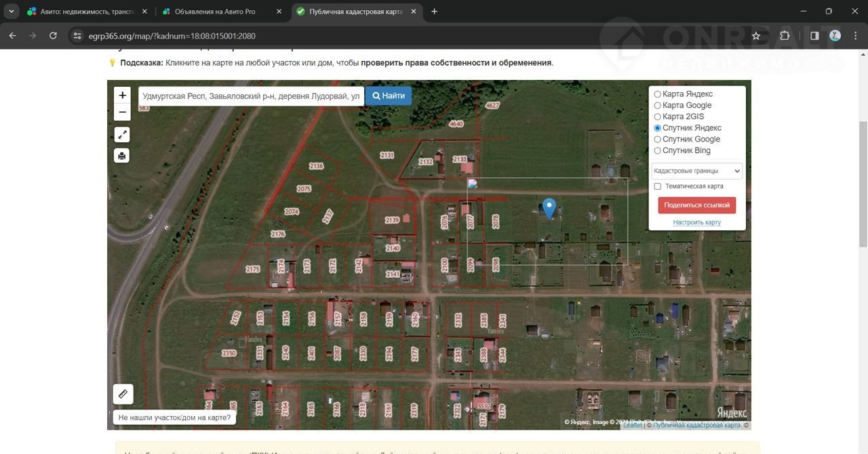Enable Тематическая карта checkbox

(657, 186)
